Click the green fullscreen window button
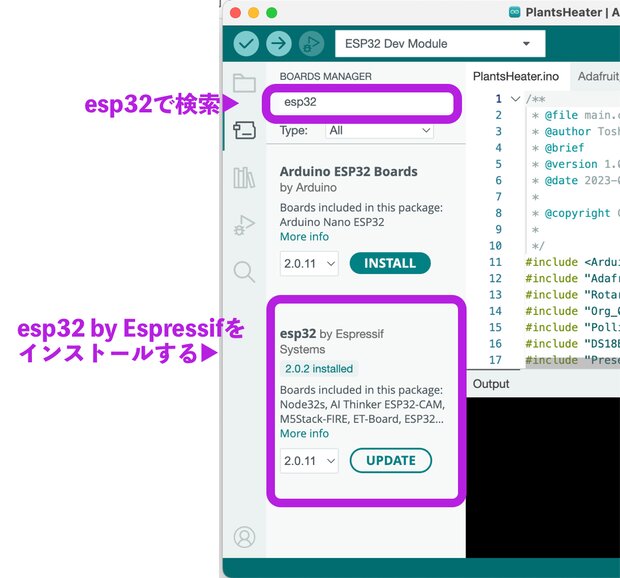Image resolution: width=620 pixels, height=578 pixels. [x=272, y=13]
